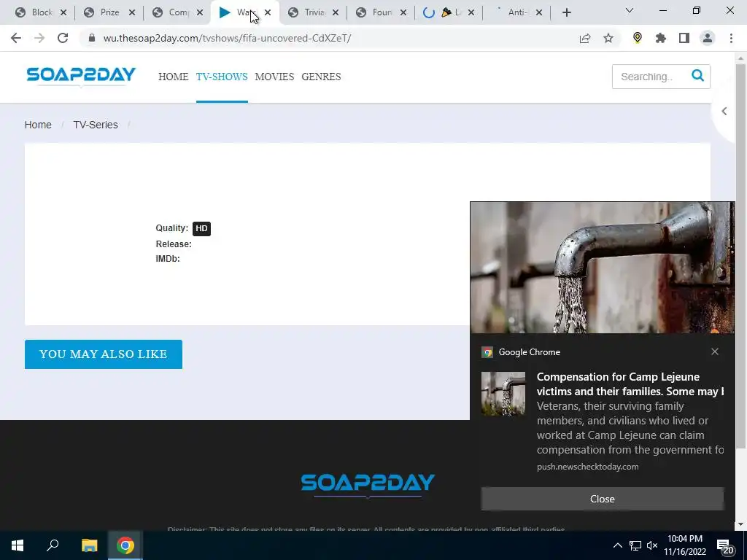Click push.newschecktoday.com source text
This screenshot has width=747, height=560.
click(x=587, y=467)
